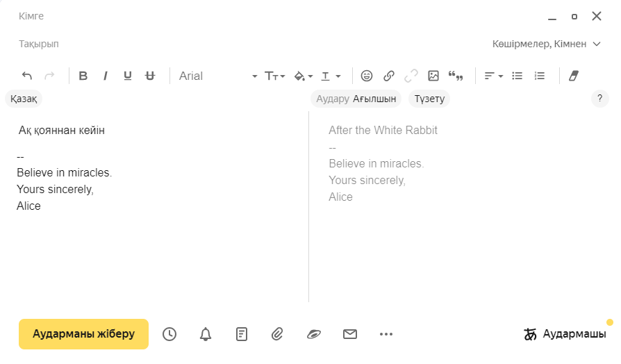Insert a hyperlink using link icon
The height and width of the screenshot is (364, 621).
[389, 76]
